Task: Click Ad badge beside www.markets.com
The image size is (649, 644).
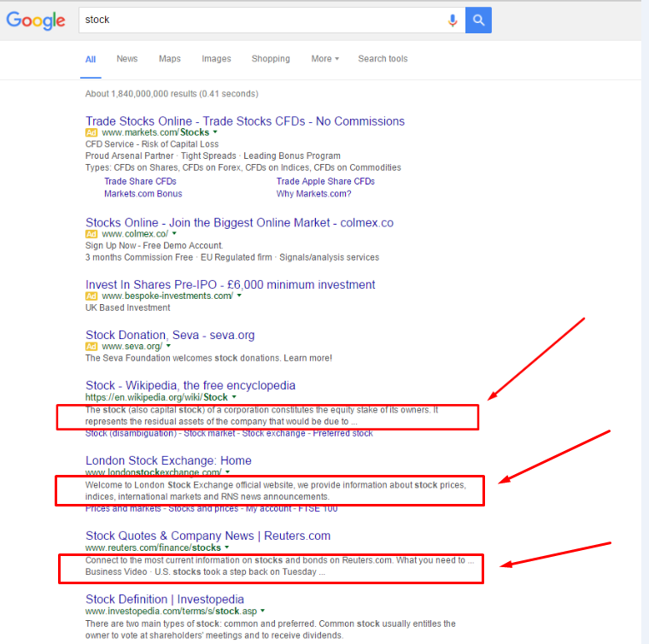Action: 91,132
